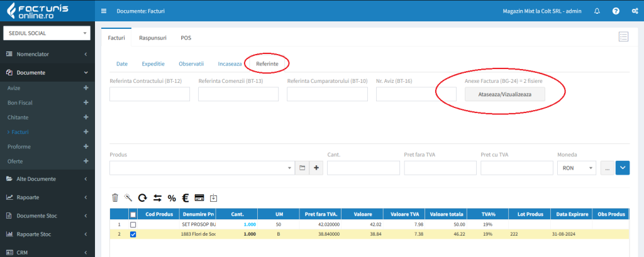Open the Date sub-tab
The width and height of the screenshot is (644, 257).
coord(122,64)
